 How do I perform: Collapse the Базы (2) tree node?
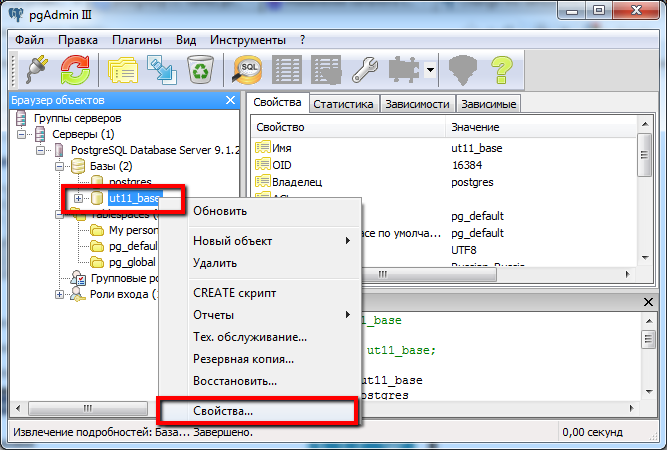[60, 166]
